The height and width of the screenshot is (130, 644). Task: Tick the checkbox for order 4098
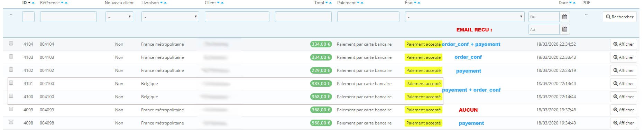tap(11, 122)
